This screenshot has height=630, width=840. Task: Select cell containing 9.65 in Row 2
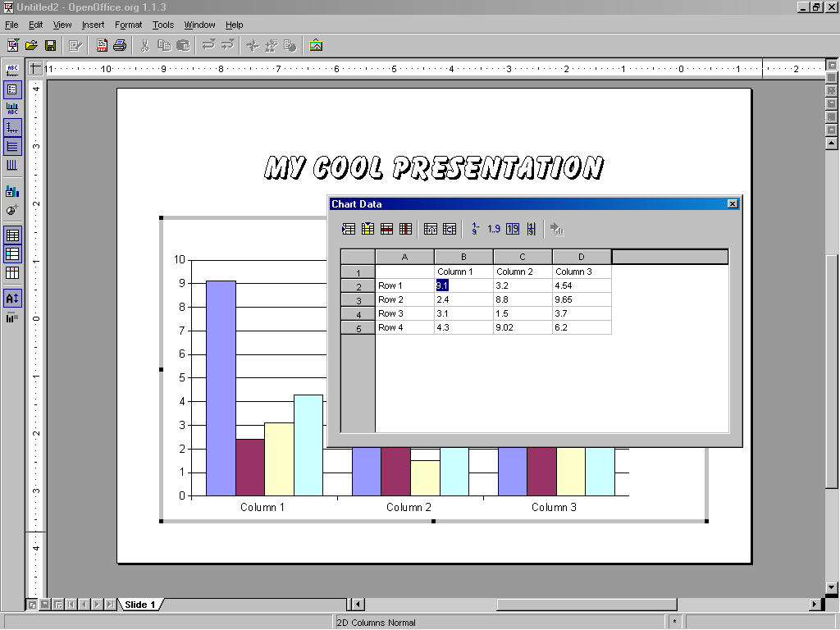(581, 299)
